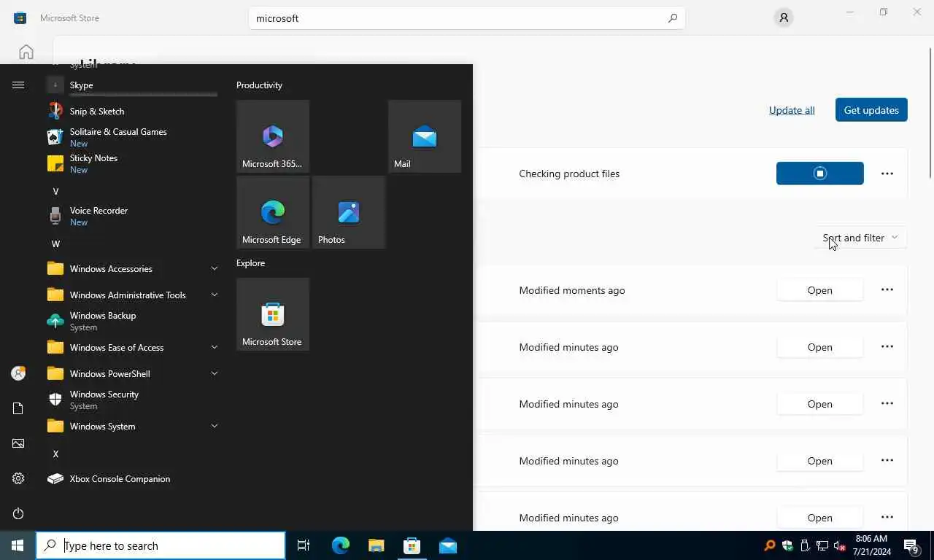Expand Windows System folder
The image size is (934, 560).
[131, 427]
